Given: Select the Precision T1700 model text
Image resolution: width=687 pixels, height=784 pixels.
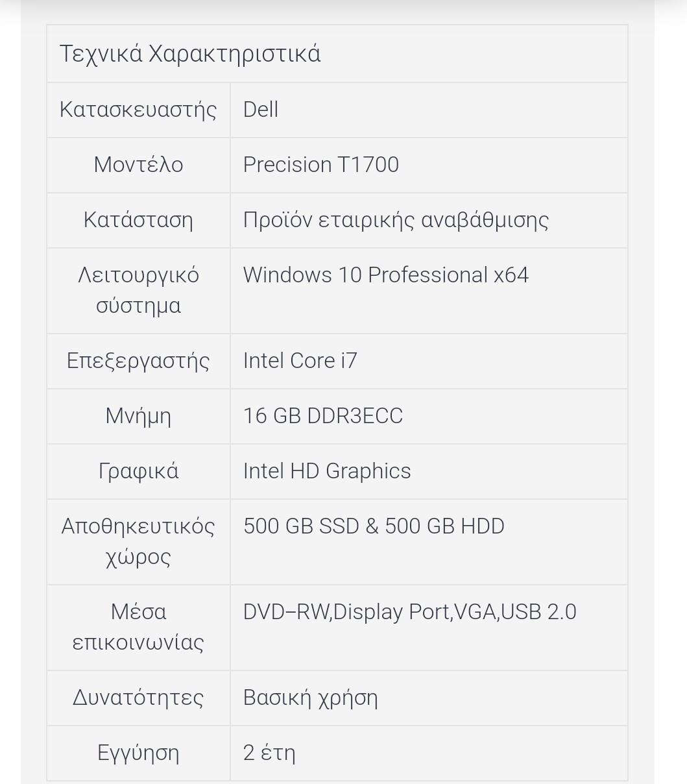Looking at the screenshot, I should [x=320, y=164].
